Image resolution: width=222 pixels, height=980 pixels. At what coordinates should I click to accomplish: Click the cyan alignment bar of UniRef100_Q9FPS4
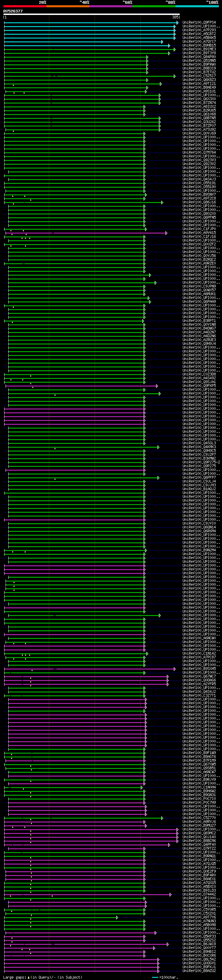coord(91,23)
